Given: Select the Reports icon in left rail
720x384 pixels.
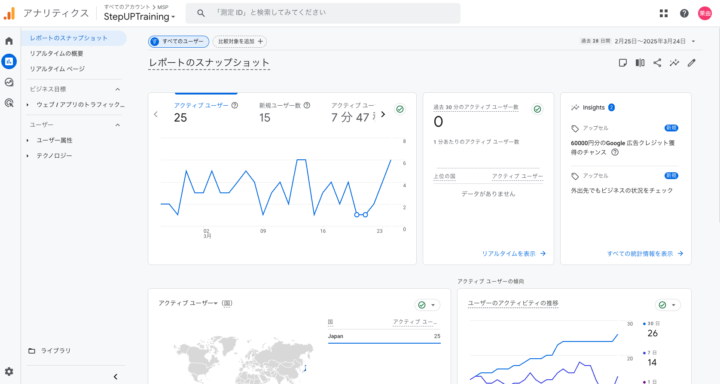Looking at the screenshot, I should point(9,61).
